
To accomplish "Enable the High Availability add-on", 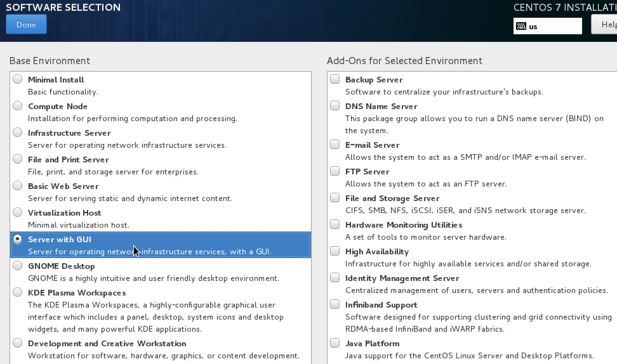I will tap(335, 250).
